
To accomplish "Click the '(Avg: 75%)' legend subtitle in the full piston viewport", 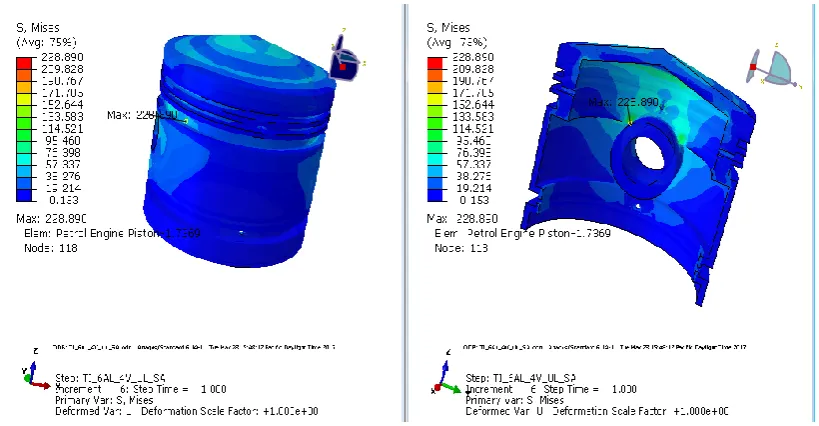I will tap(46, 42).
